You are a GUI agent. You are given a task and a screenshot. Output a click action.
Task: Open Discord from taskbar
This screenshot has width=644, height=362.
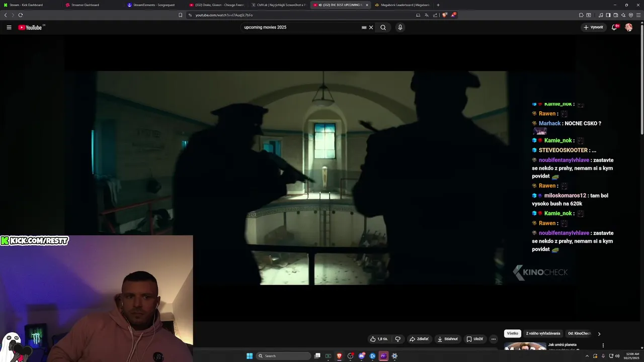pyautogui.click(x=361, y=356)
